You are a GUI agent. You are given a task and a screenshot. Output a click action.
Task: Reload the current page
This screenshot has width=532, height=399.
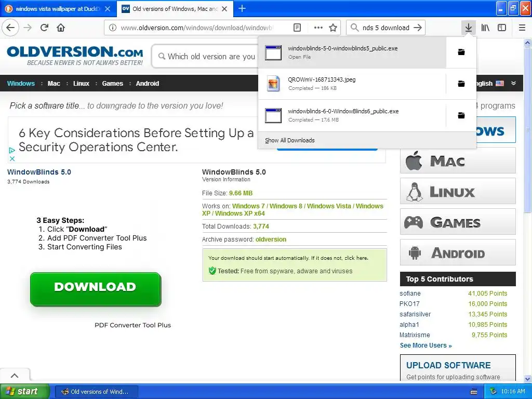(x=45, y=28)
